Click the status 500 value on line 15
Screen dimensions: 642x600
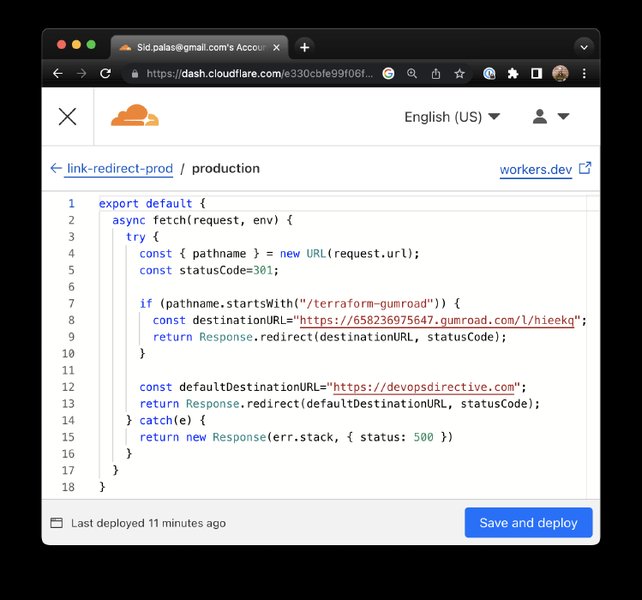coord(423,437)
